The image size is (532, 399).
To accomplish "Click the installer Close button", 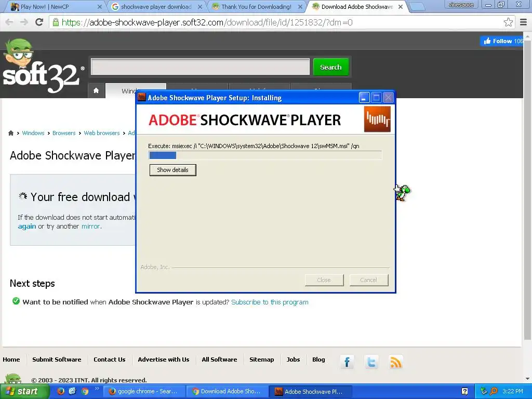I will (x=324, y=280).
